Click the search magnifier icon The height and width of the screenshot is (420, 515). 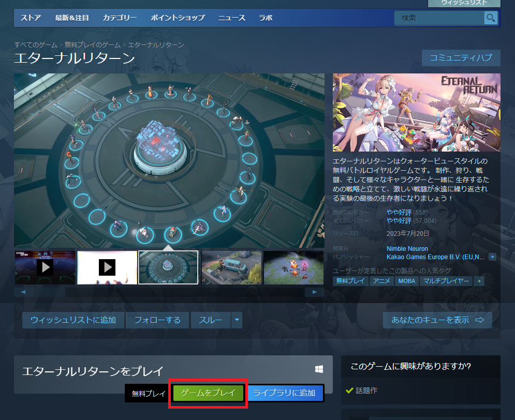point(491,18)
